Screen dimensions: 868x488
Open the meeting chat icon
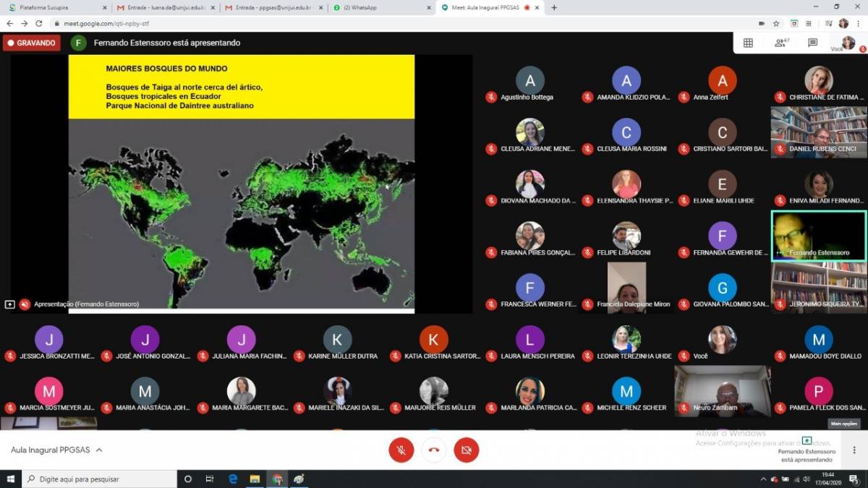[x=812, y=43]
